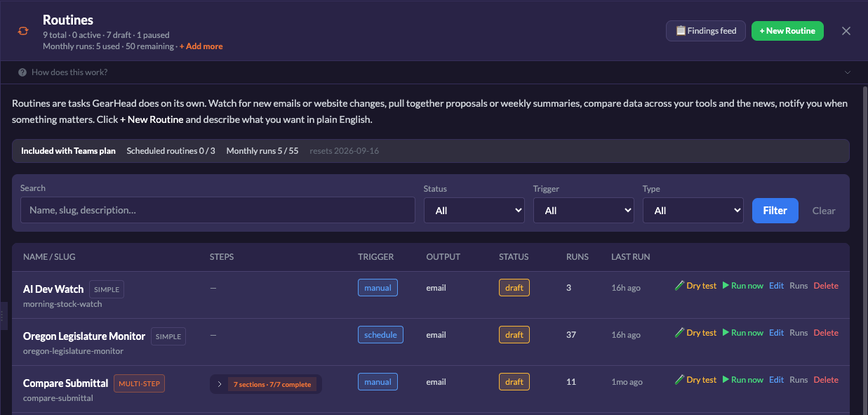Open the Type filter dropdown
Viewport: 868px width, 415px height.
693,210
